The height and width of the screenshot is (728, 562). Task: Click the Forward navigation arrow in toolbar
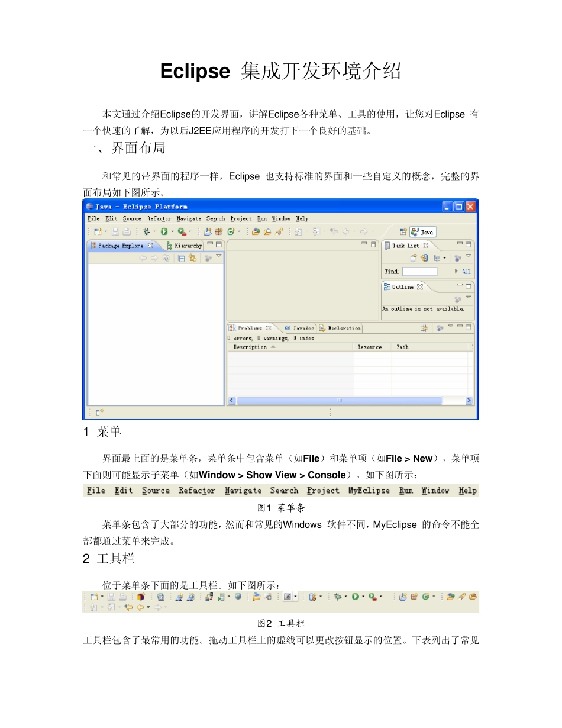(x=364, y=232)
